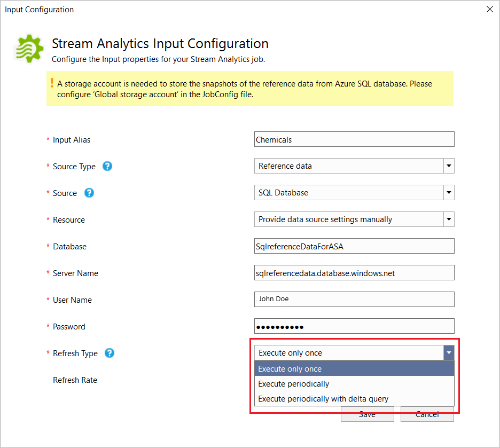Screen dimensions: 500x448
Task: Open help for Source Type
Action: (107, 166)
